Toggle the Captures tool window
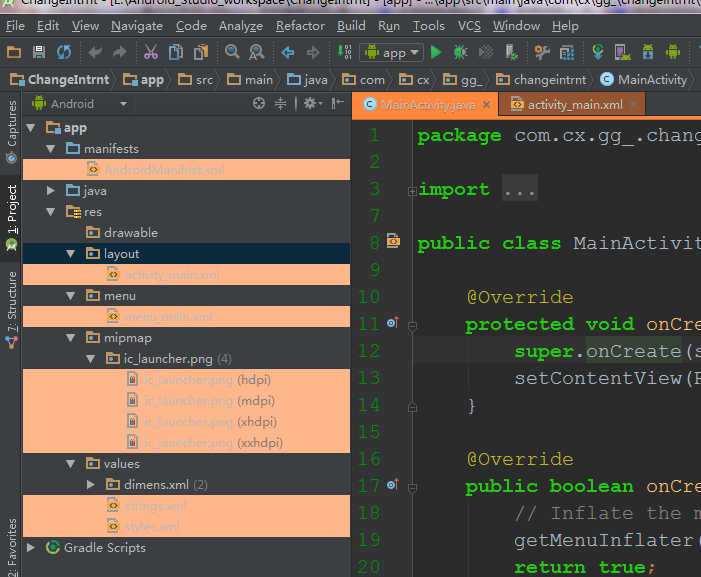 12,130
